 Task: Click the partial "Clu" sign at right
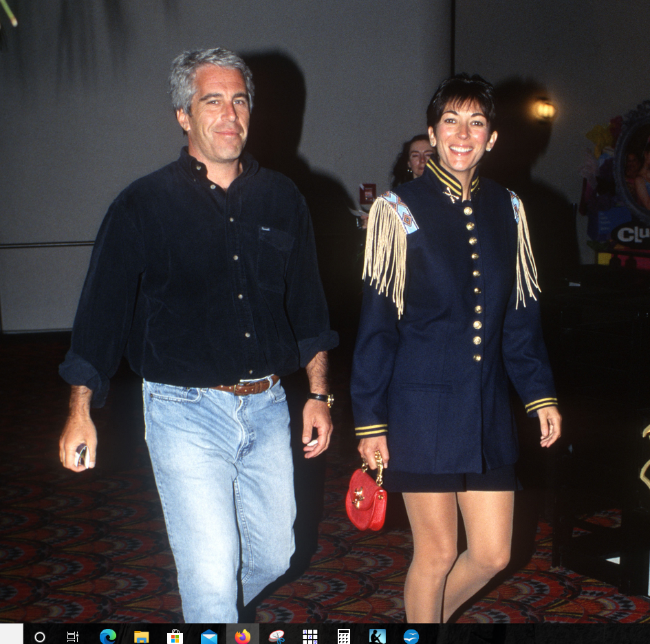coord(631,235)
